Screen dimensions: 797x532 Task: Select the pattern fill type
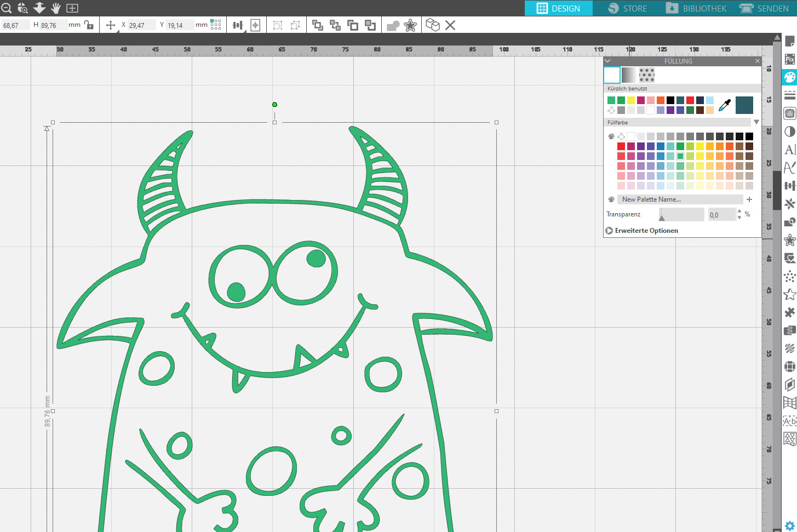pyautogui.click(x=647, y=75)
